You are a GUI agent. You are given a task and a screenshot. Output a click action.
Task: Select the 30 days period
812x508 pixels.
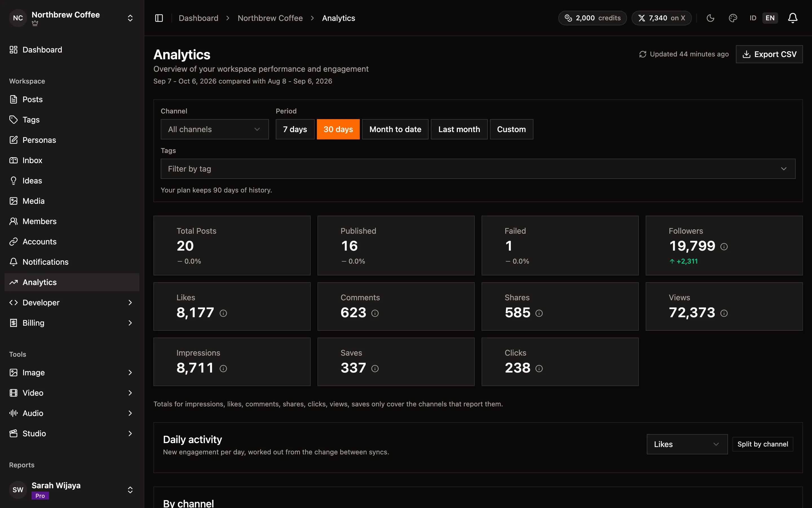coord(338,129)
